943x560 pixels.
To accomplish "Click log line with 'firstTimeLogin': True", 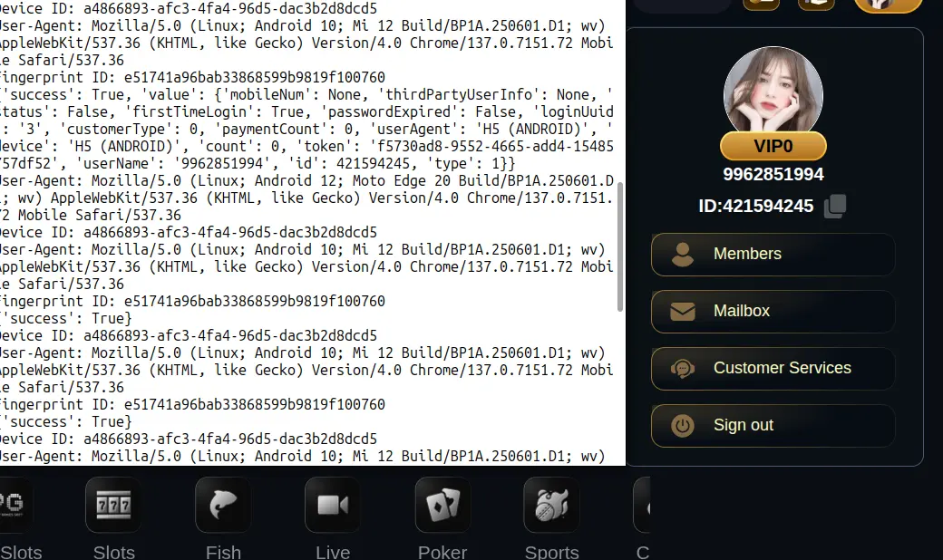I will click(x=306, y=111).
